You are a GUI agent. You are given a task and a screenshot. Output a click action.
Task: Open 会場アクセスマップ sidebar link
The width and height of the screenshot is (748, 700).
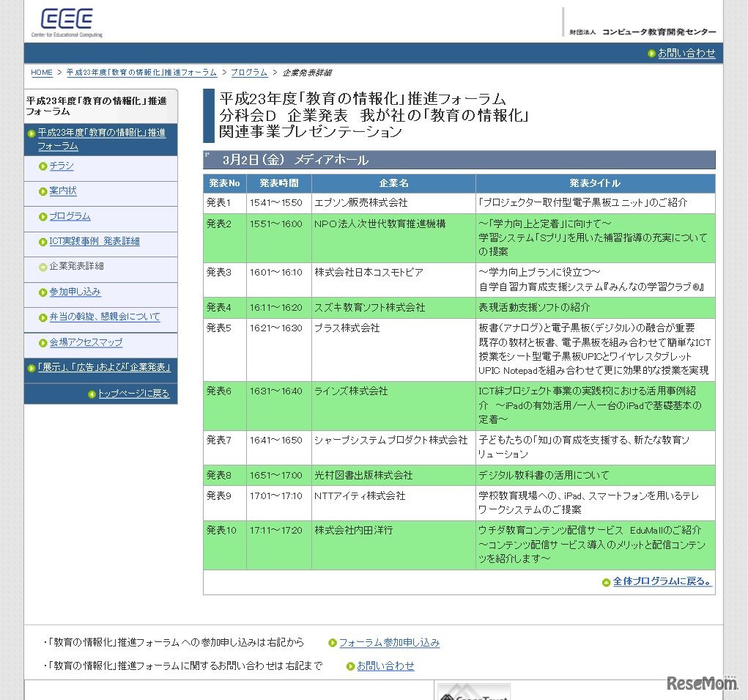pyautogui.click(x=86, y=343)
